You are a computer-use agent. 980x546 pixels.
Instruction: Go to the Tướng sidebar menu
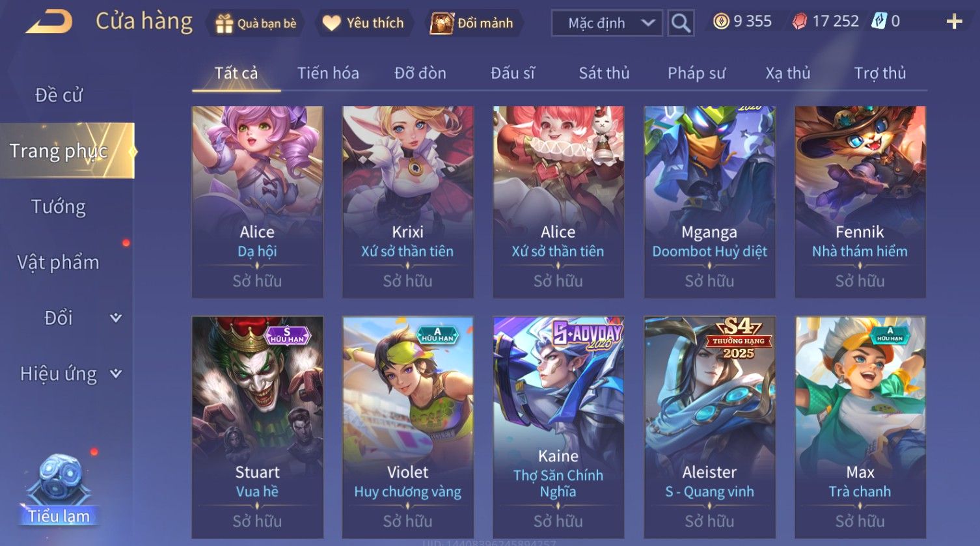pos(59,207)
